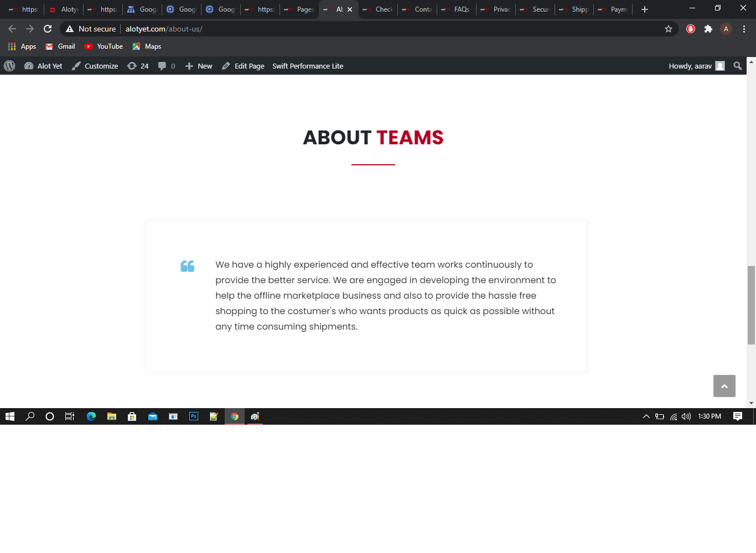756x553 pixels.
Task: Click the admin bar search magnifier icon
Action: (737, 66)
